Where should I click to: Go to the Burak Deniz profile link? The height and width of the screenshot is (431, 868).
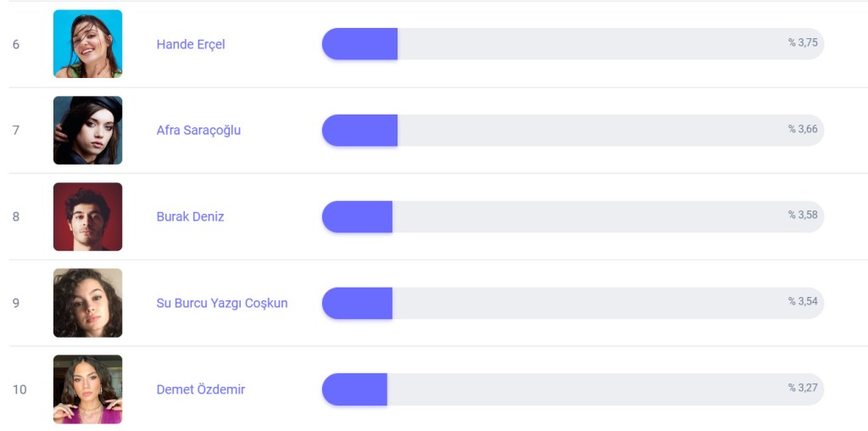tap(190, 216)
